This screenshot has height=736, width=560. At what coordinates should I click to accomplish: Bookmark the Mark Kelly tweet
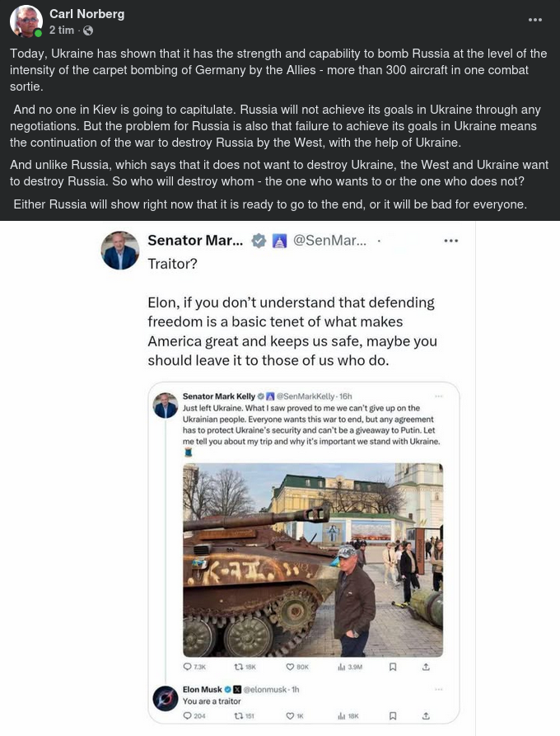click(x=393, y=667)
